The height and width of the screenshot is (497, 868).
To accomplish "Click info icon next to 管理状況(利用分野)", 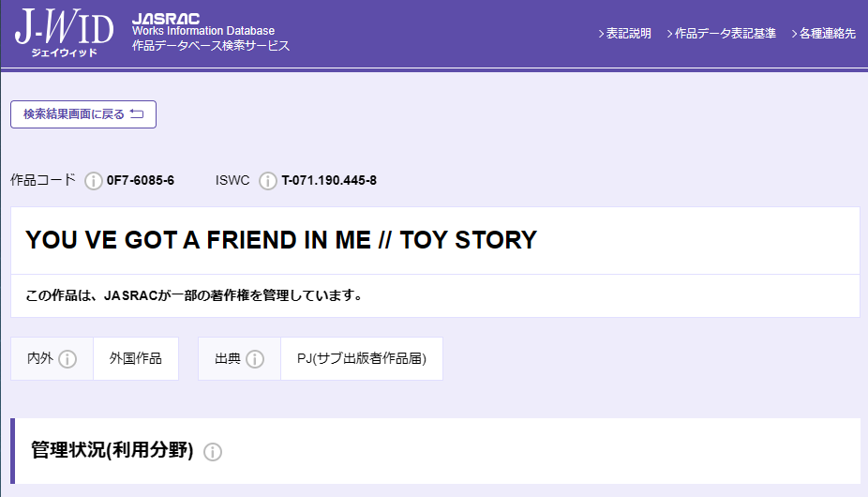I will coord(213,452).
